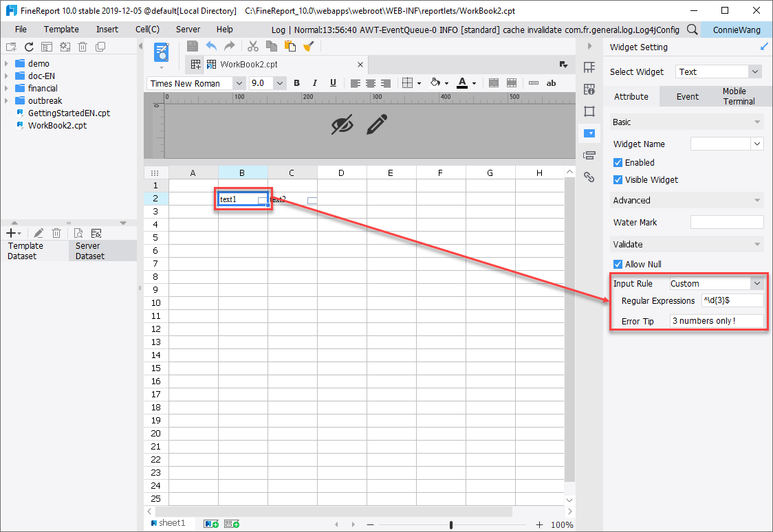Open the font size dropdown
Viewport: 773px width, 532px height.
(279, 83)
